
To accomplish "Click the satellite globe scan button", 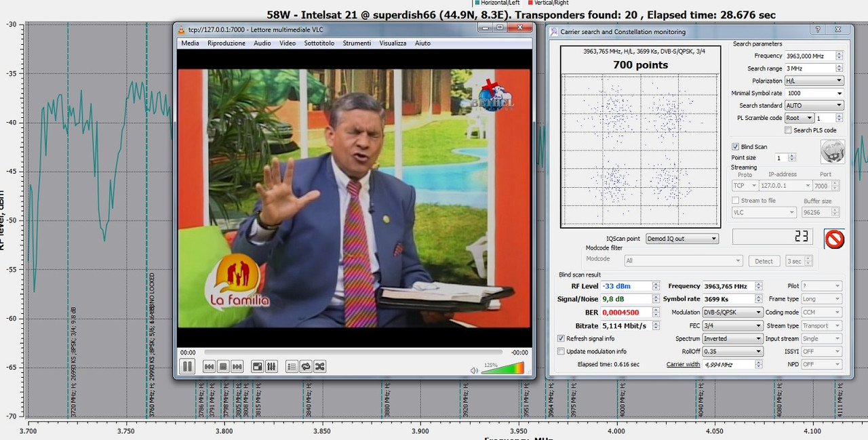I will (x=832, y=151).
